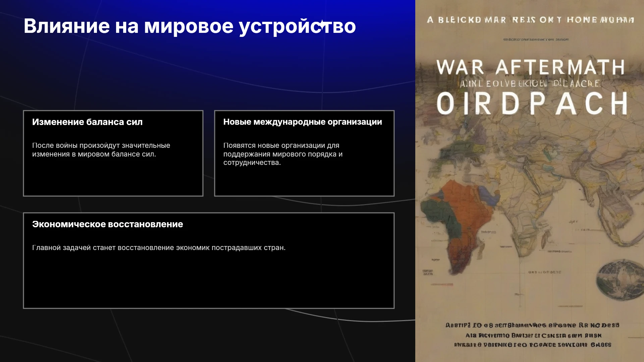The image size is (644, 362).
Task: Click the 'Главной задачей станет восстановление' sentence
Action: click(x=159, y=248)
